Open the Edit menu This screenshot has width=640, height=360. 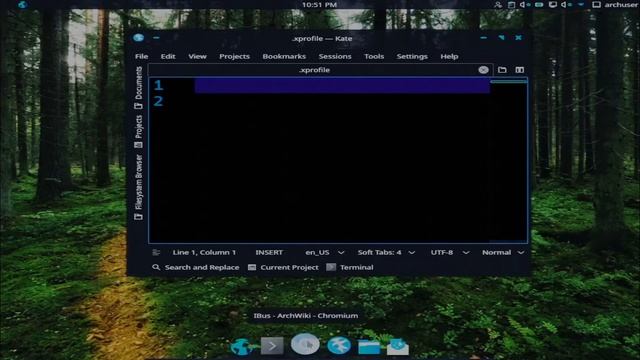point(168,56)
